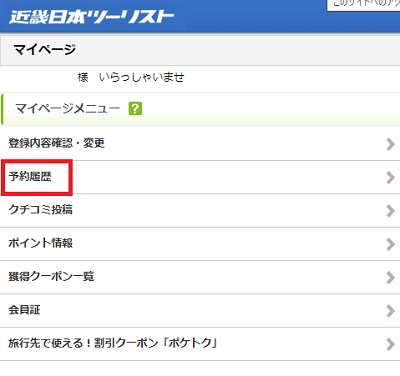The height and width of the screenshot is (376, 400).
Task: Open 登録内容確認・変更 menu item
Action: coord(200,144)
